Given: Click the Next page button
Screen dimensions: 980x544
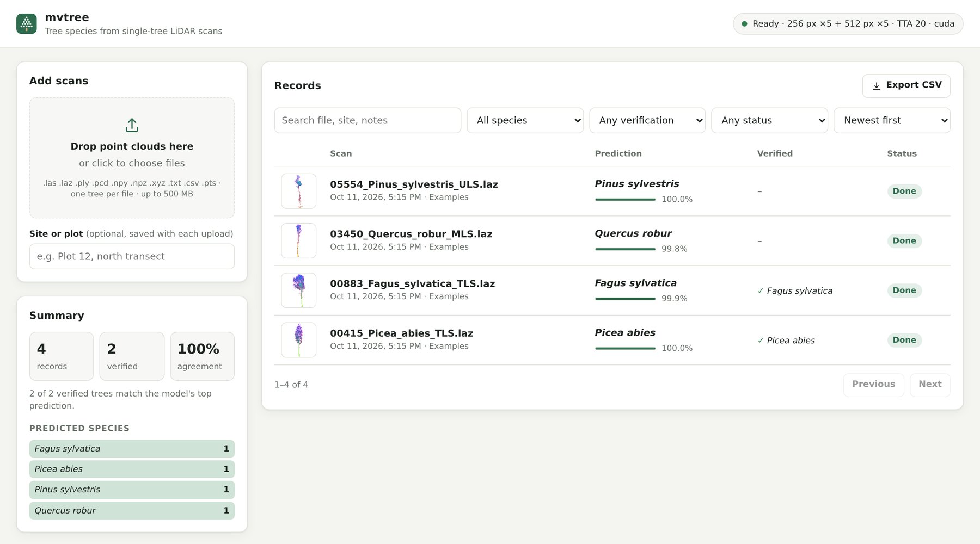Looking at the screenshot, I should tap(930, 384).
